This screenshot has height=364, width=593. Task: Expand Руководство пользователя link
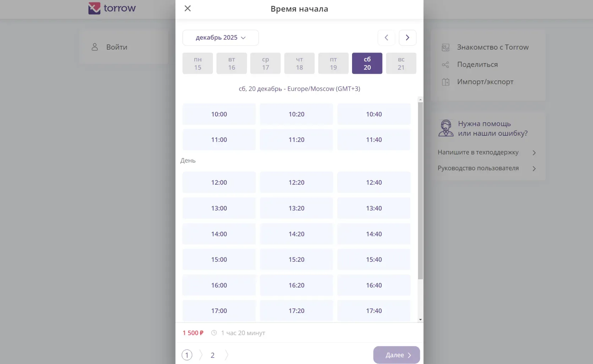(534, 169)
